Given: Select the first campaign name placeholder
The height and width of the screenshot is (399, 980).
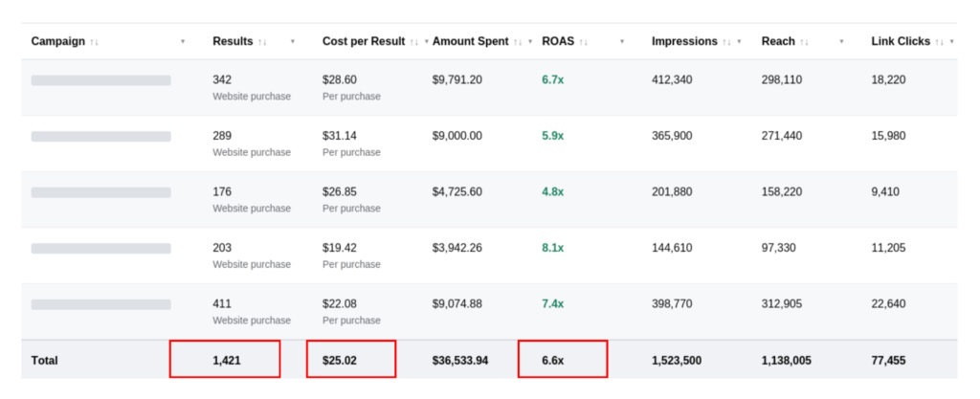Looking at the screenshot, I should [x=101, y=80].
